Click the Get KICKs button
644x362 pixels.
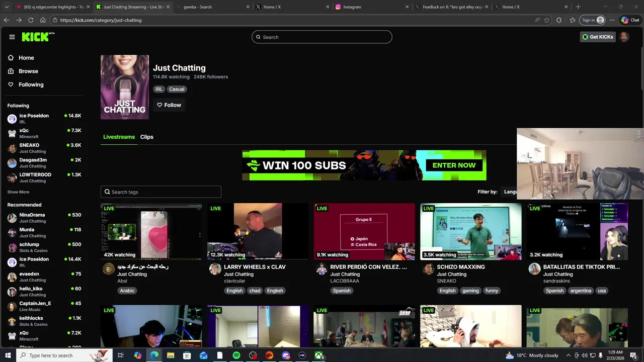click(x=597, y=37)
